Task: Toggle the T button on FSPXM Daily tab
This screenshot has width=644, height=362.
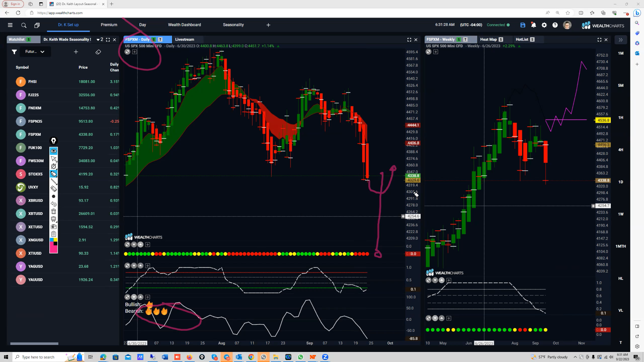Action: [160, 40]
